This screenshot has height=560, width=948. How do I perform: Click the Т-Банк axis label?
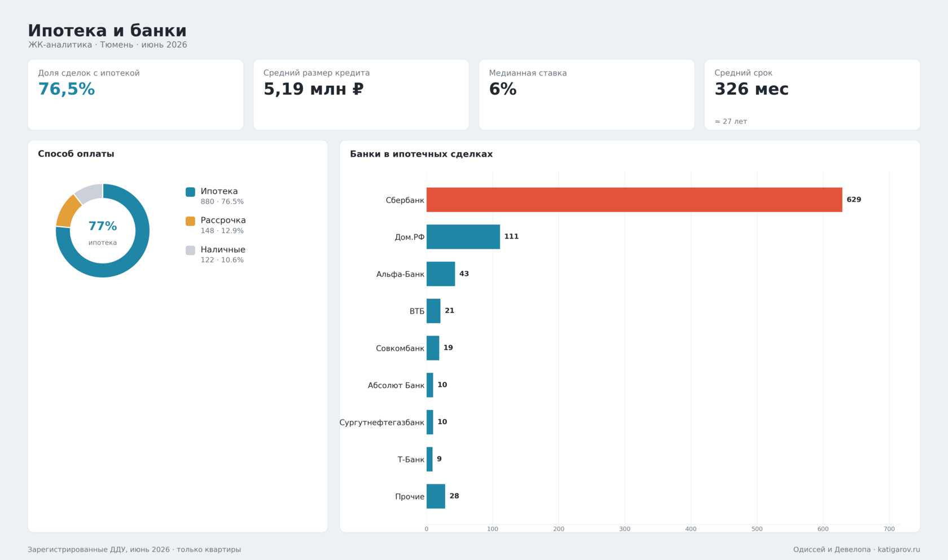click(x=411, y=460)
